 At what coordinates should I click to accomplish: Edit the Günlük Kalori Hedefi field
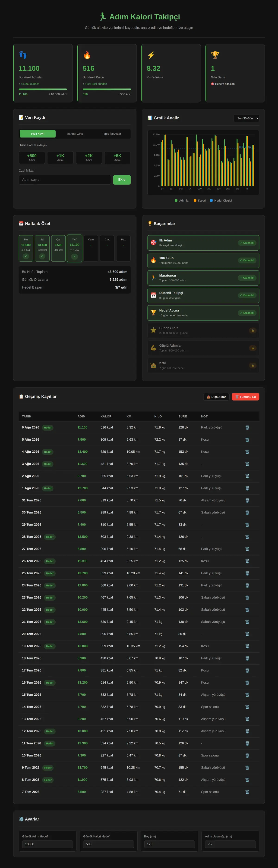[109, 844]
